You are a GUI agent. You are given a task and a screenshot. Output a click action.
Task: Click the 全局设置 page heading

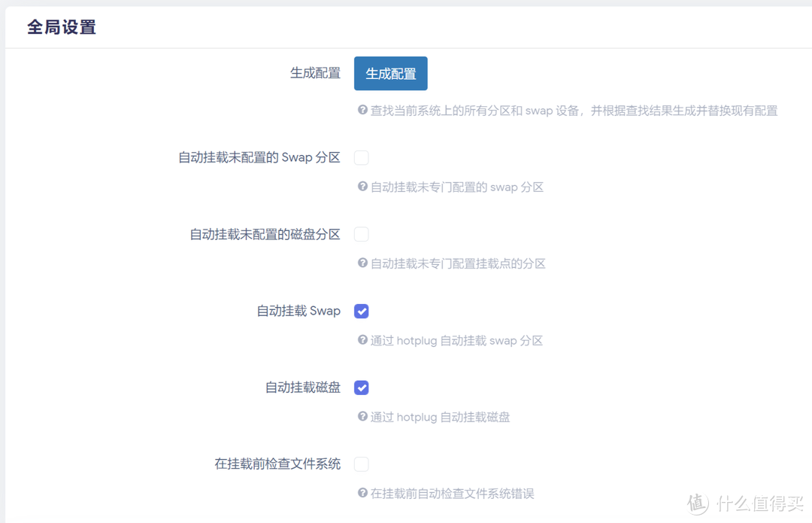[x=61, y=26]
